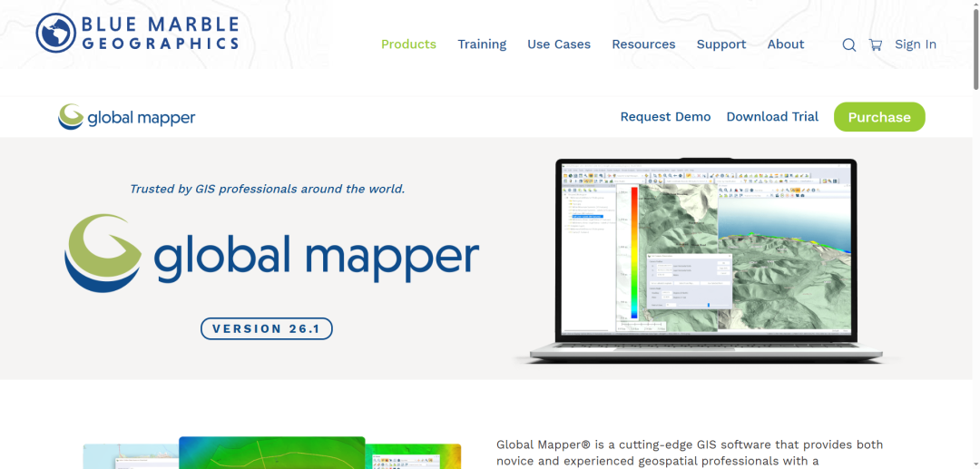Click the 'Global Mapper® is a cutting-edge GIS' paragraph

tap(690, 453)
